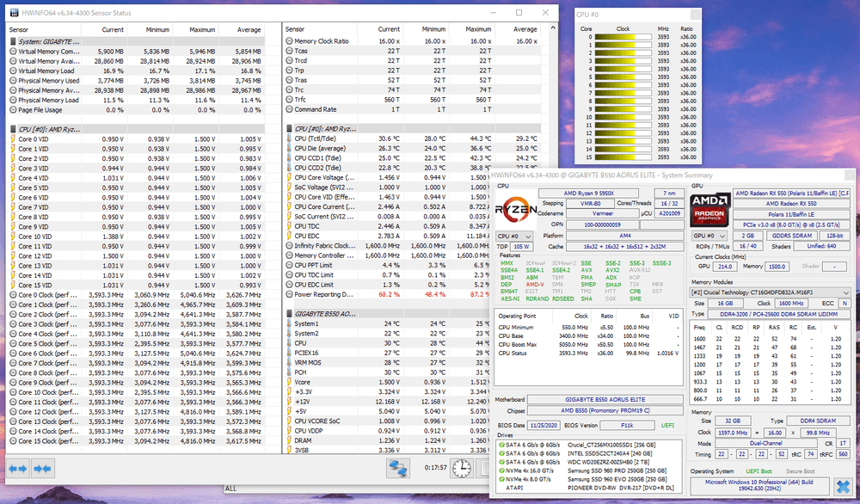Click the CPU VCORE SoC sensor row
This screenshot has width=860, height=504.
coord(387,421)
